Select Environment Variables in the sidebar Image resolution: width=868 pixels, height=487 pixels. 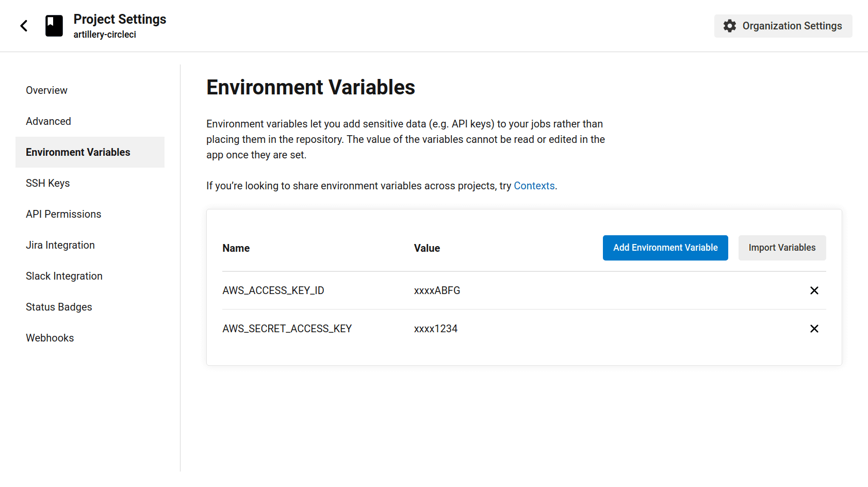[78, 152]
